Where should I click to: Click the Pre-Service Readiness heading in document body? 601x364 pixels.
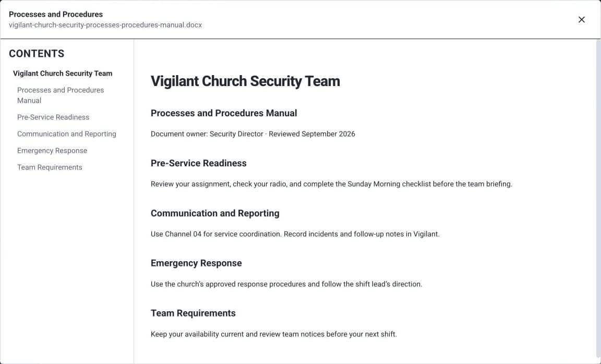point(199,163)
